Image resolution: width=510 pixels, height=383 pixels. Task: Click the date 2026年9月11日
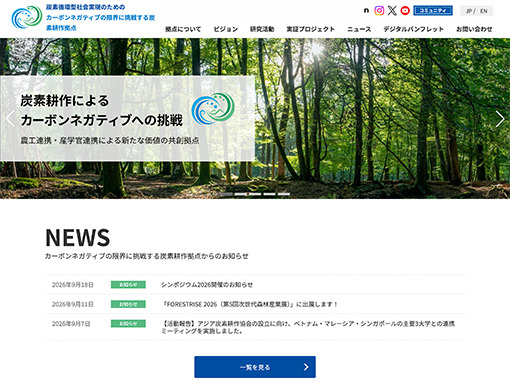[x=73, y=304]
